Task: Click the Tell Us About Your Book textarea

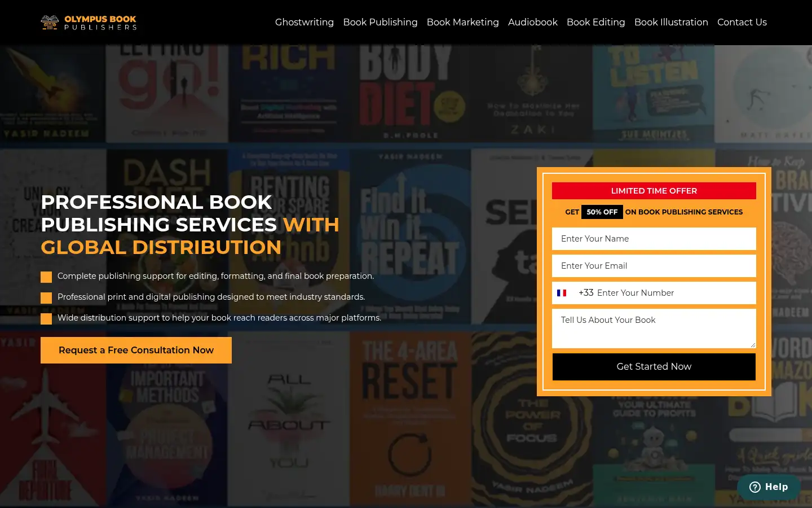Action: [654, 329]
